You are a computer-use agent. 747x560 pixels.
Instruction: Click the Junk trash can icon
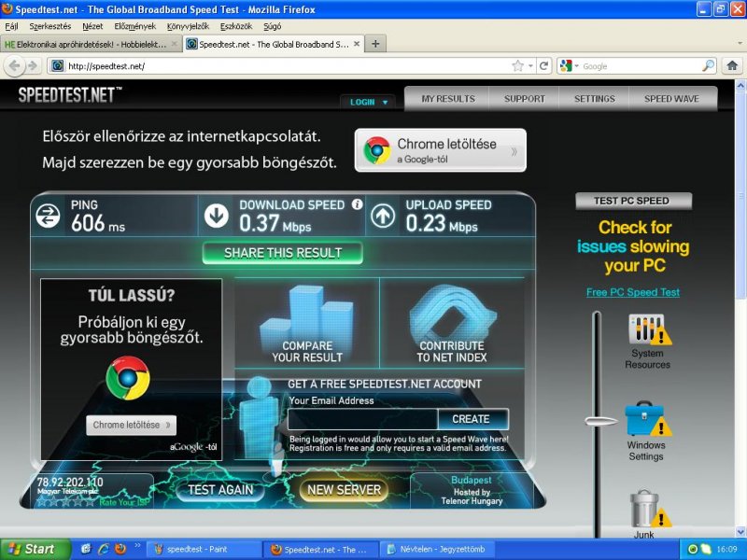coord(650,509)
